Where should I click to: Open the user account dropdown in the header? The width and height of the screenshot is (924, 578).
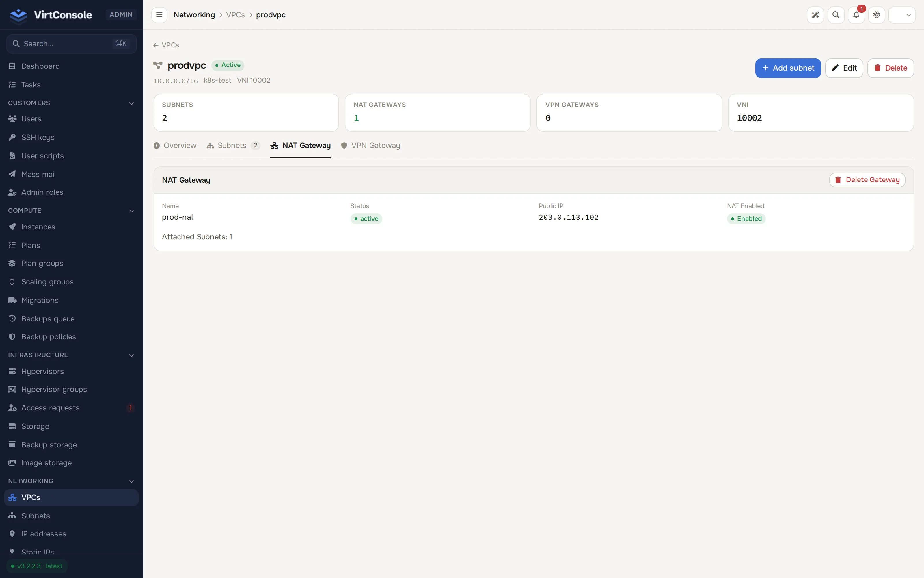(x=902, y=15)
